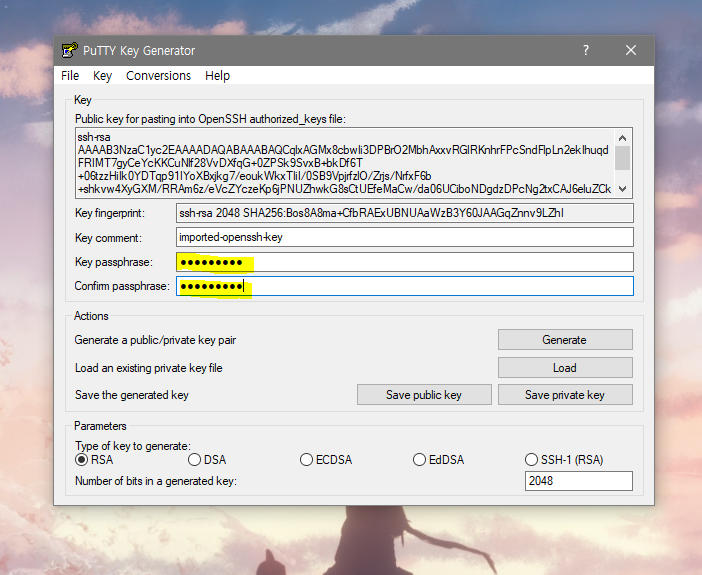The width and height of the screenshot is (702, 575).
Task: Click the number of bits field showing 2048
Action: (578, 481)
